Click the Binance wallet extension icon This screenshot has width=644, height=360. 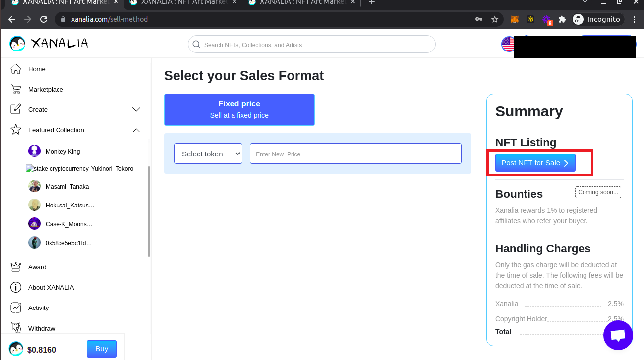(530, 19)
